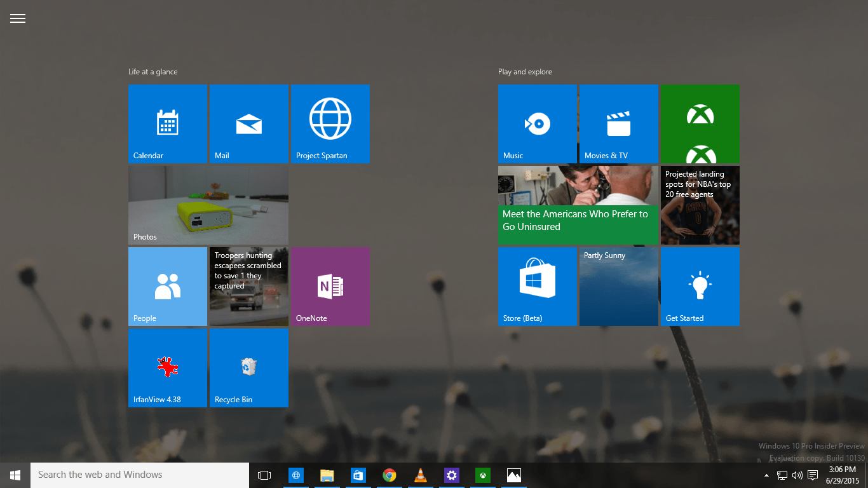Viewport: 868px width, 488px height.
Task: Click the Search the web and Windows box
Action: pos(140,475)
